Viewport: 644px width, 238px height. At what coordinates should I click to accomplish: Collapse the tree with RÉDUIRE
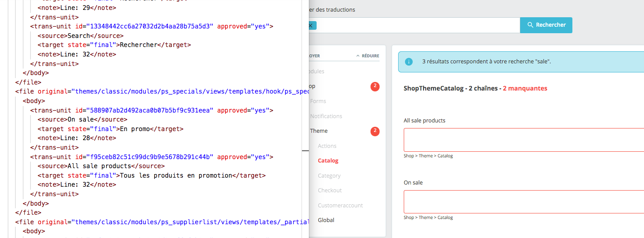click(368, 56)
